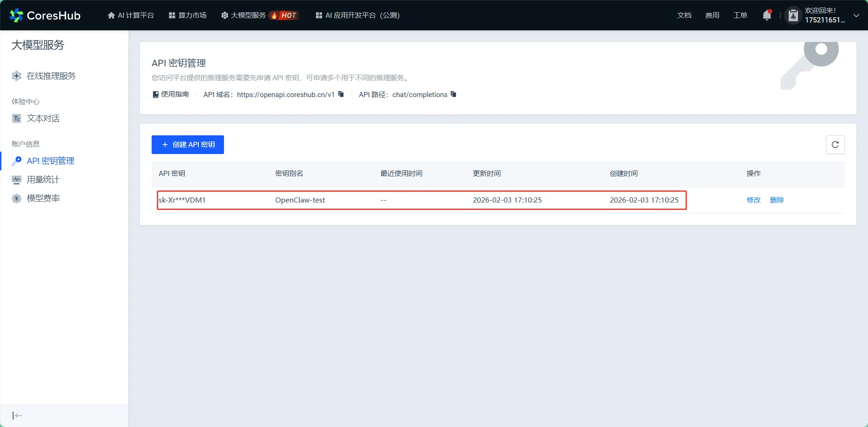Copy the chat/completions API path
The height and width of the screenshot is (427, 868).
(454, 94)
